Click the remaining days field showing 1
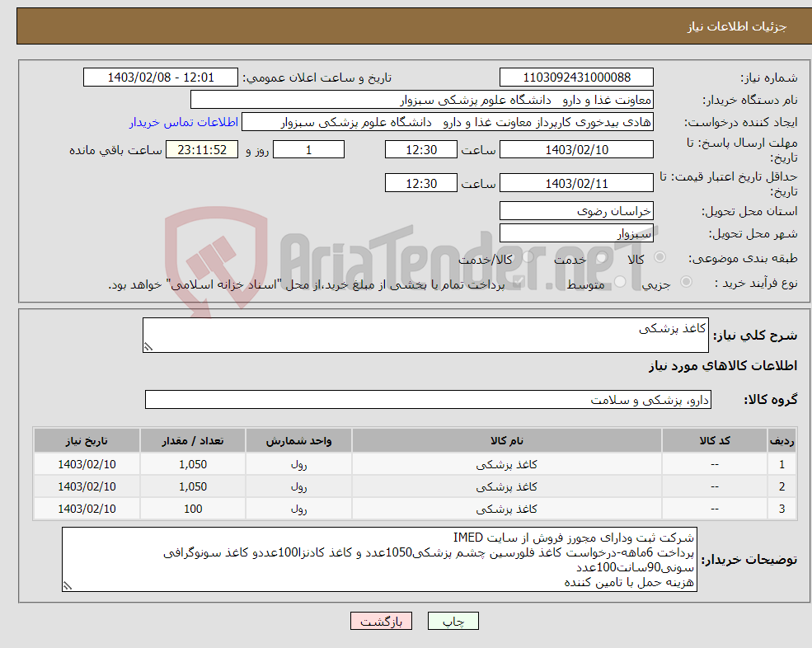The image size is (812, 648). click(x=308, y=150)
